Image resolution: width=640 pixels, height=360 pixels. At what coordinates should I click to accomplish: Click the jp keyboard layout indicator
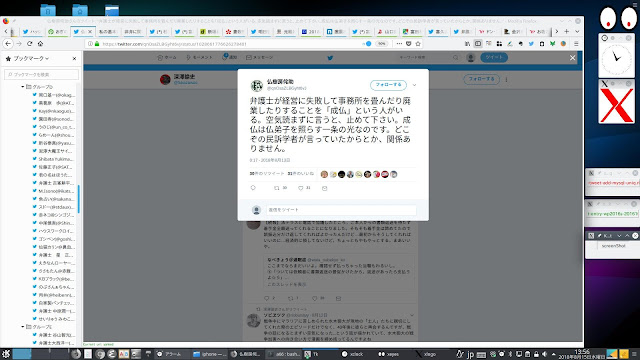click(470, 354)
